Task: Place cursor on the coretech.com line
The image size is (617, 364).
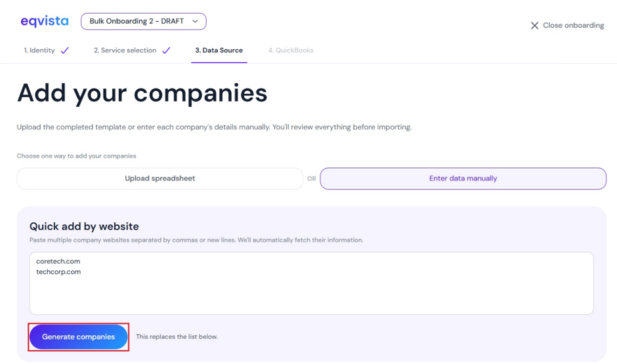Action: coord(58,262)
